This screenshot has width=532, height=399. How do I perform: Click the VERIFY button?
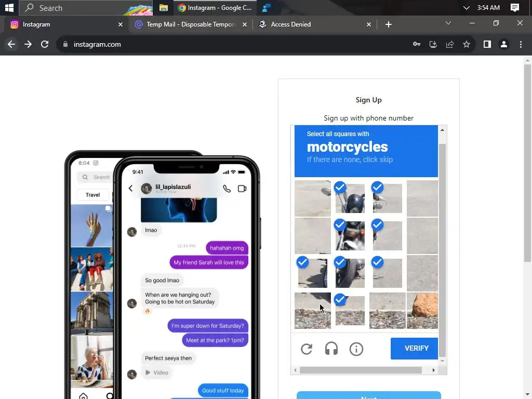414,349
